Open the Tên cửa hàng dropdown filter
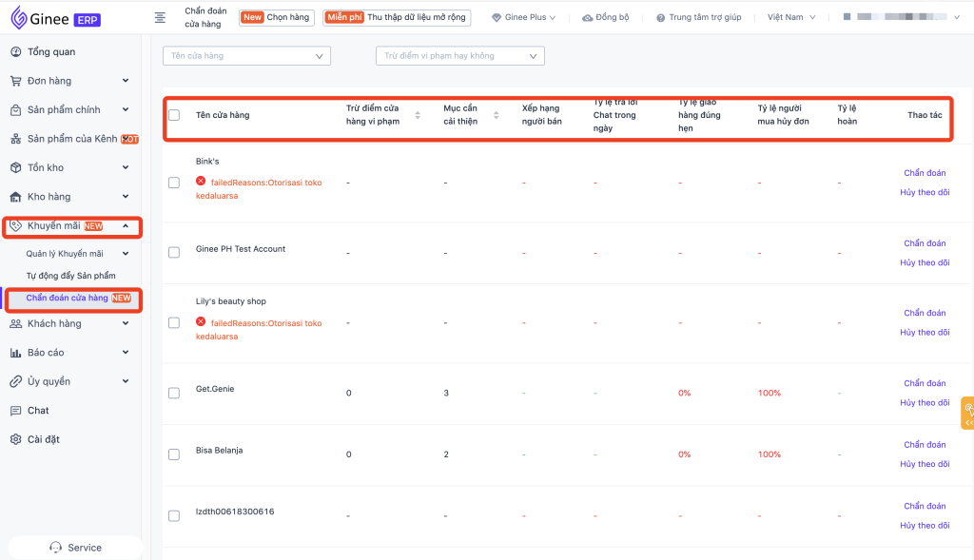Viewport: 974px width, 560px height. [246, 56]
